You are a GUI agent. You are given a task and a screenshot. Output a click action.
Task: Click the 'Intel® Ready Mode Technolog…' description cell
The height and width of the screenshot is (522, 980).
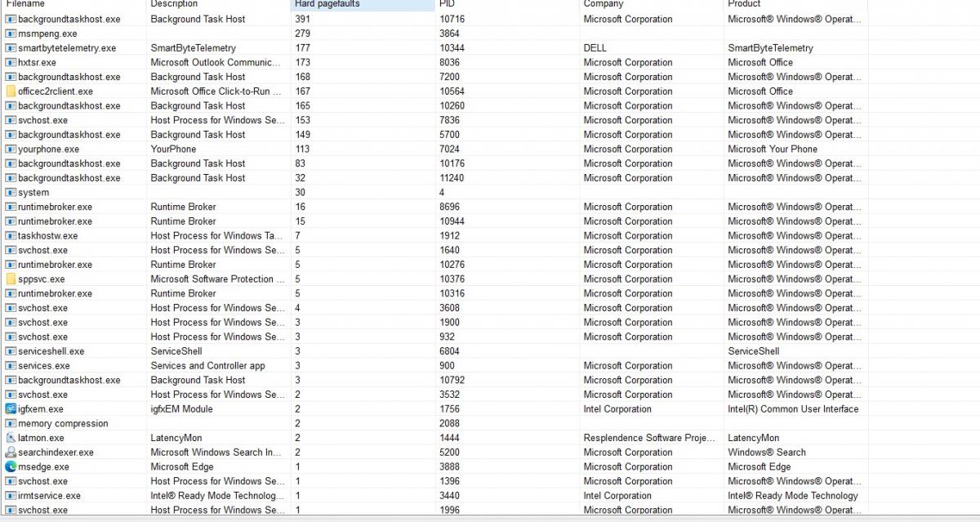pos(218,496)
